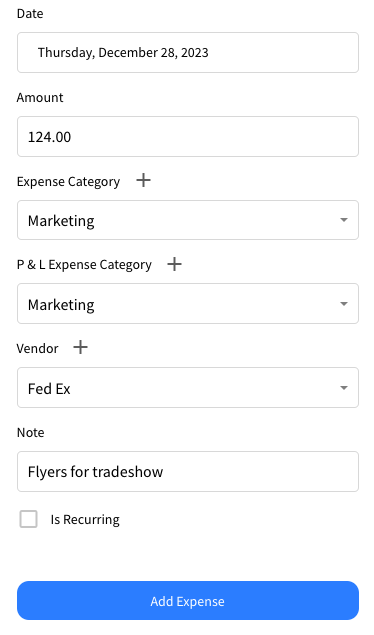Click the Vendor label text

point(37,349)
